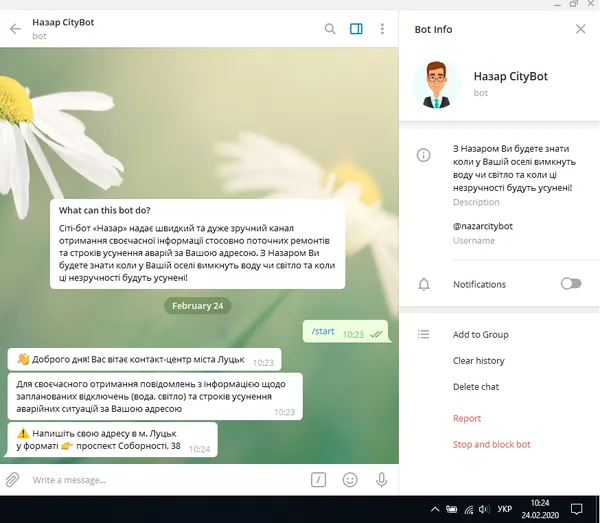Click the 'What can this bot do?' heading
This screenshot has width=600, height=523.
click(x=104, y=210)
